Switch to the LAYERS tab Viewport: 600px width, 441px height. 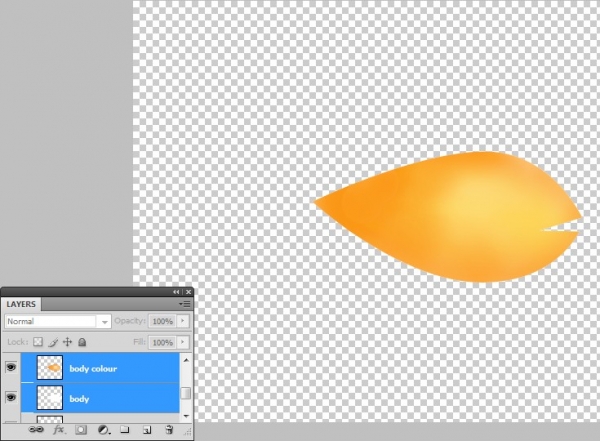pos(21,304)
